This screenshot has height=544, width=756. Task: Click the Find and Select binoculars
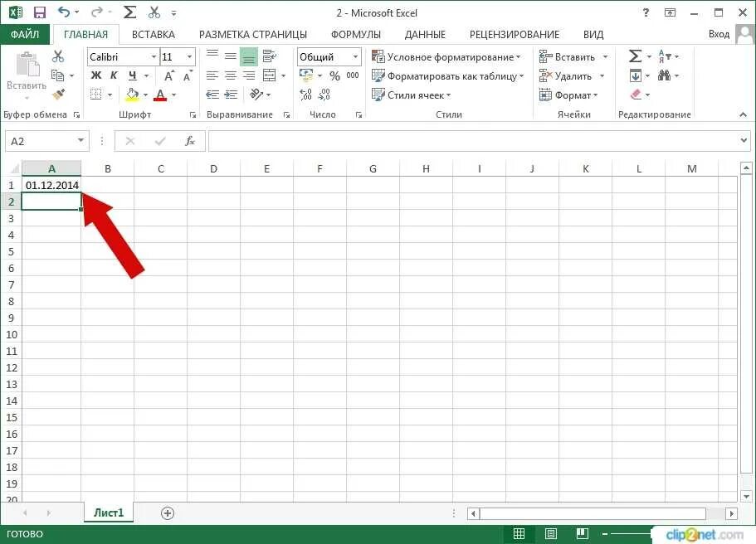665,75
